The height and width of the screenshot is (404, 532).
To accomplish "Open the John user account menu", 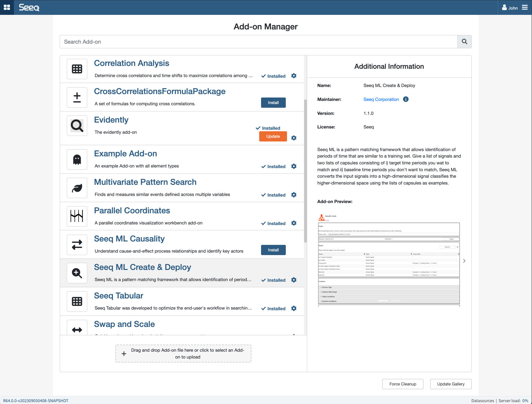I will pos(509,7).
